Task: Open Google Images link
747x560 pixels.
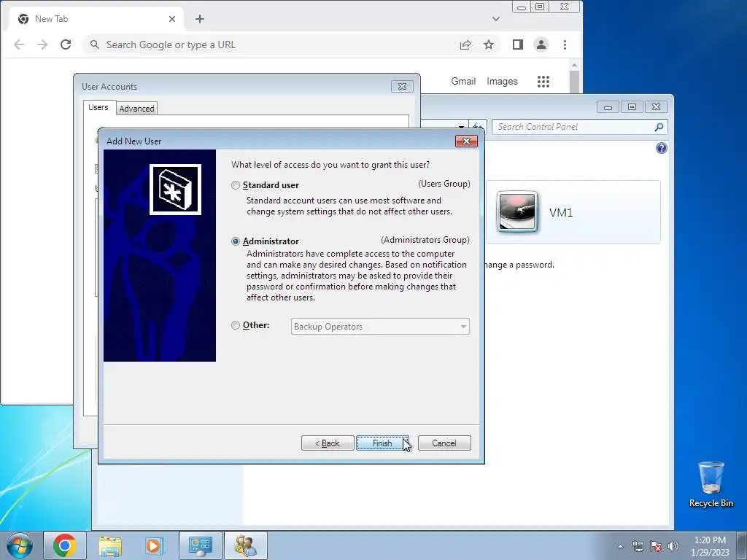Action: (502, 82)
